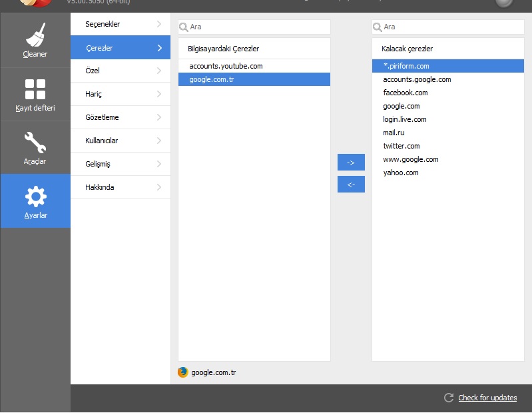This screenshot has width=532, height=413.
Task: Focus search field above Kalacak çerezler
Action: (x=448, y=27)
